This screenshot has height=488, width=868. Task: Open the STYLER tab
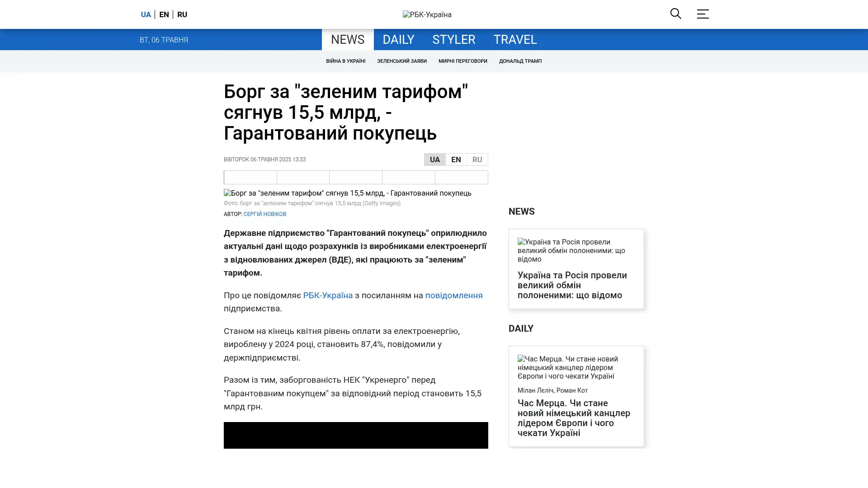coord(453,40)
